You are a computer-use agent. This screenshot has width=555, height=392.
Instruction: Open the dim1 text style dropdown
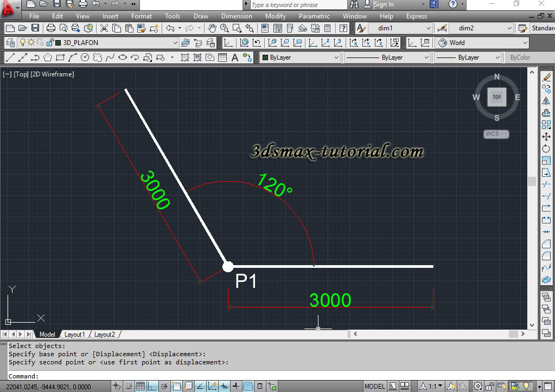coord(428,28)
